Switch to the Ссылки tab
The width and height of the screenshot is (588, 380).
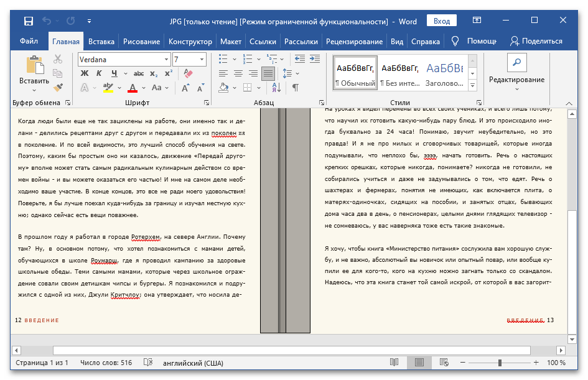click(x=263, y=42)
